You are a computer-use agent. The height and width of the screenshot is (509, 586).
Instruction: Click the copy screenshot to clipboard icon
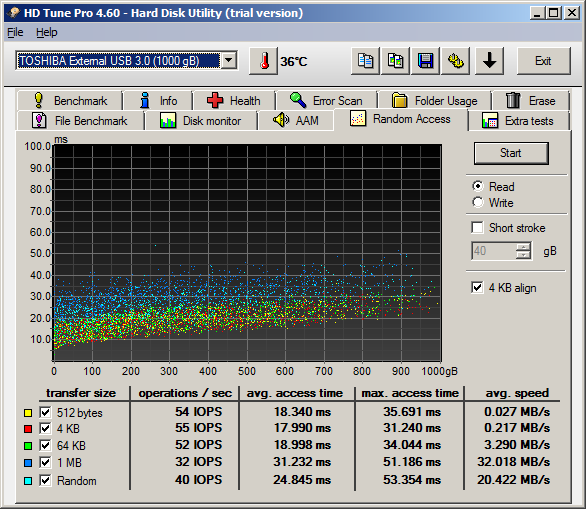pos(395,61)
